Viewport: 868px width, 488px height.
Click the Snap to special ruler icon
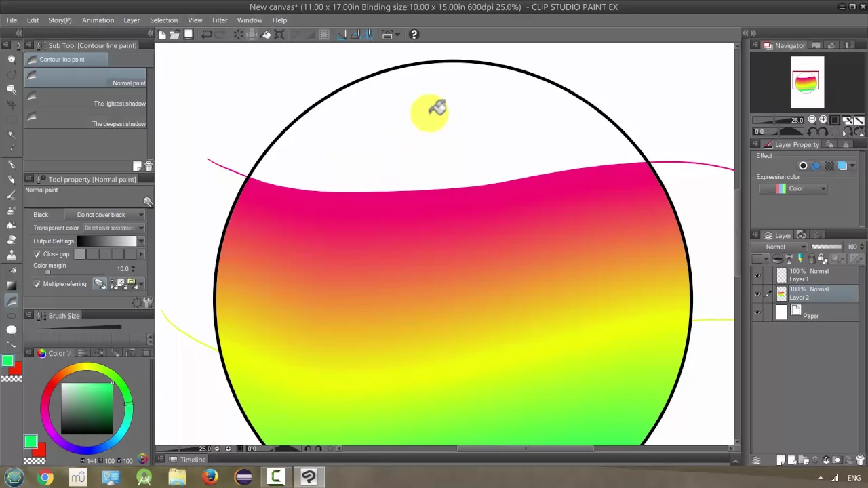click(355, 35)
